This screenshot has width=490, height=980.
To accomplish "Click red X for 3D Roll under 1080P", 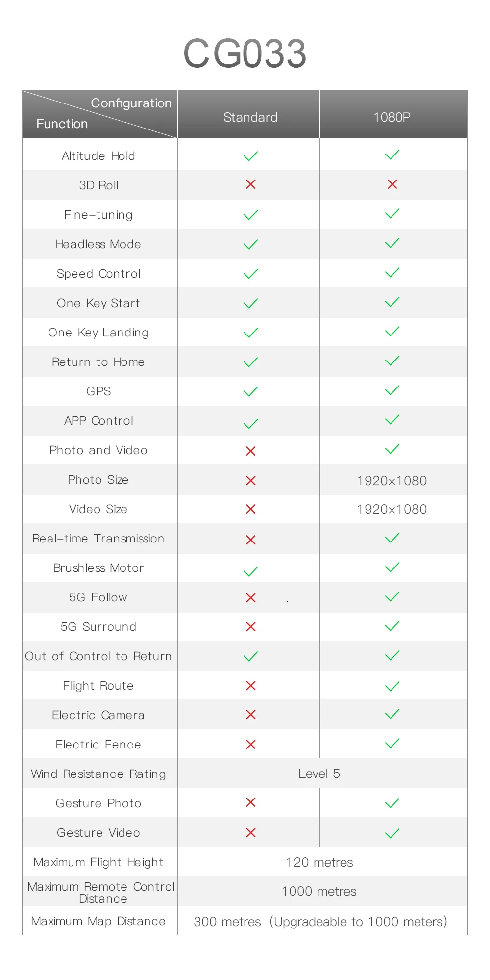I will 392,184.
